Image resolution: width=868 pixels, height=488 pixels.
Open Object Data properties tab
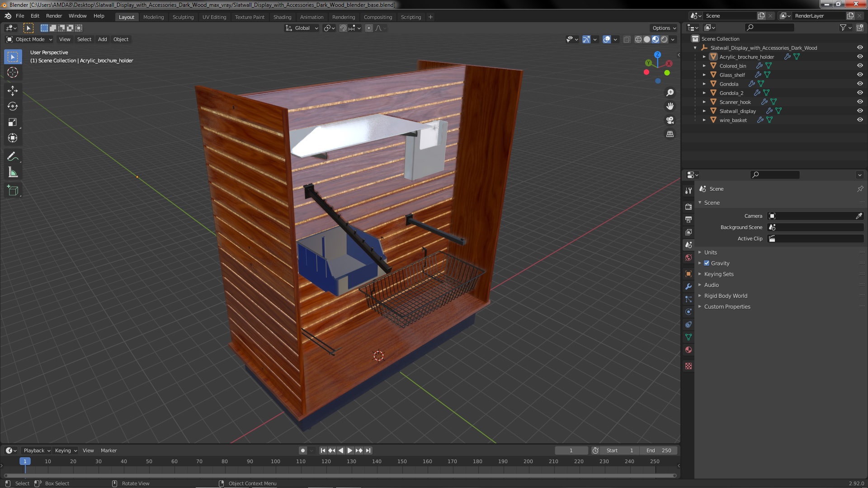pos(689,337)
